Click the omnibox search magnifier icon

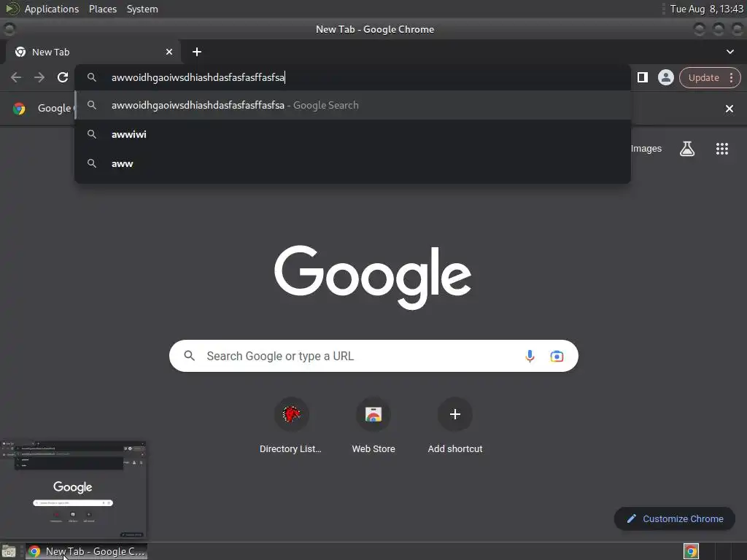tap(92, 77)
